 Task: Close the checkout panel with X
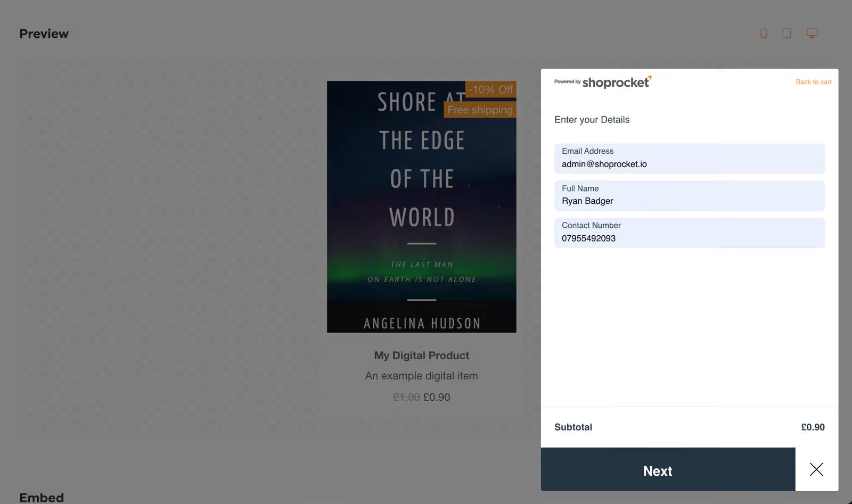[816, 469]
